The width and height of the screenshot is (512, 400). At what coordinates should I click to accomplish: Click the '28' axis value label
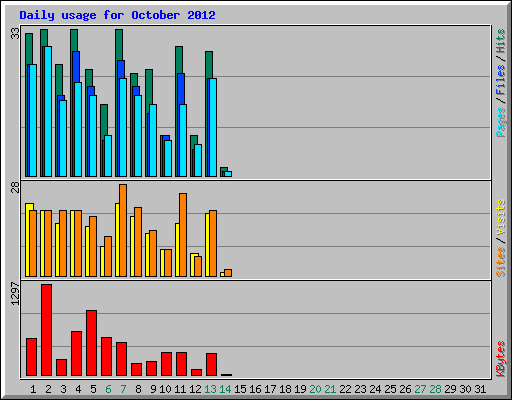15,187
